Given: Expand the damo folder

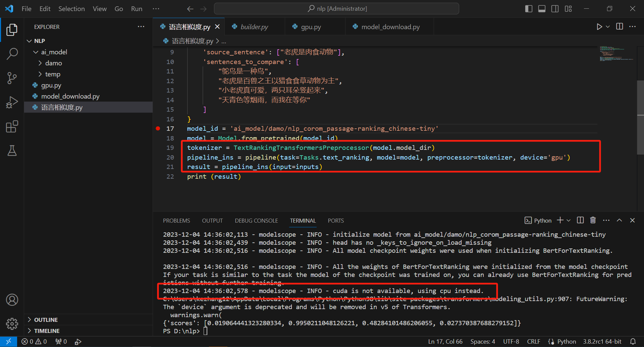Looking at the screenshot, I should coord(40,63).
